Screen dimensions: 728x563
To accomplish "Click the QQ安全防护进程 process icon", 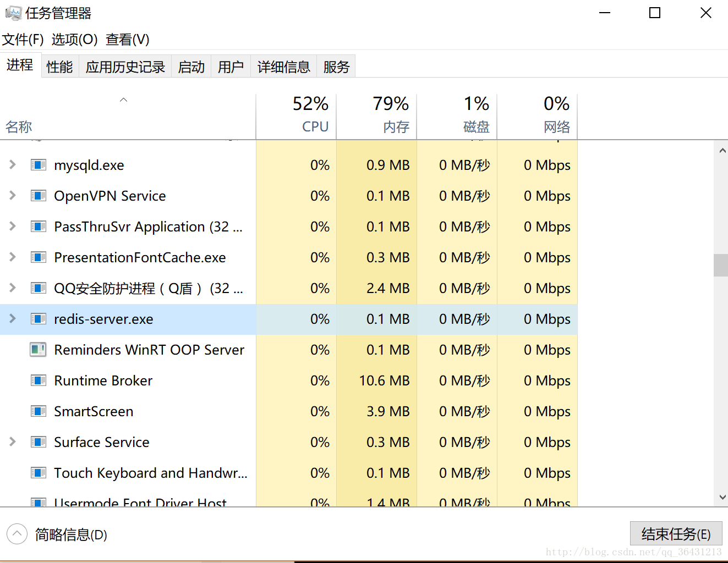I will (38, 288).
